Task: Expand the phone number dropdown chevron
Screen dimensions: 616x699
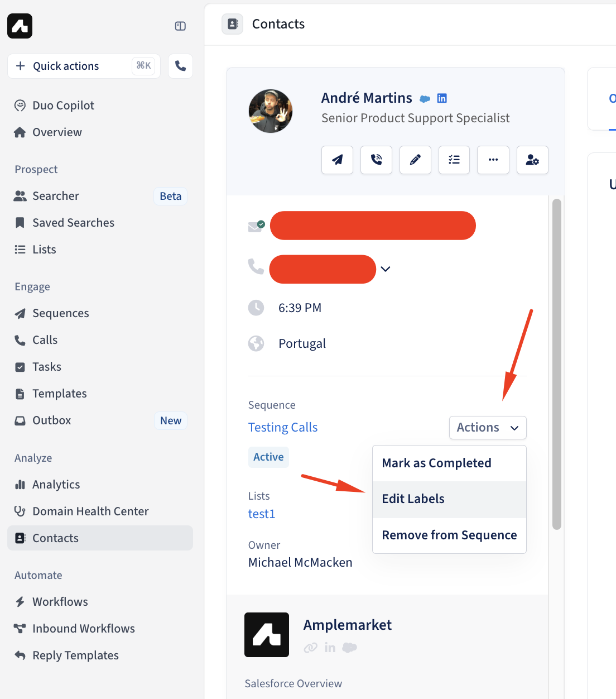Action: tap(386, 269)
